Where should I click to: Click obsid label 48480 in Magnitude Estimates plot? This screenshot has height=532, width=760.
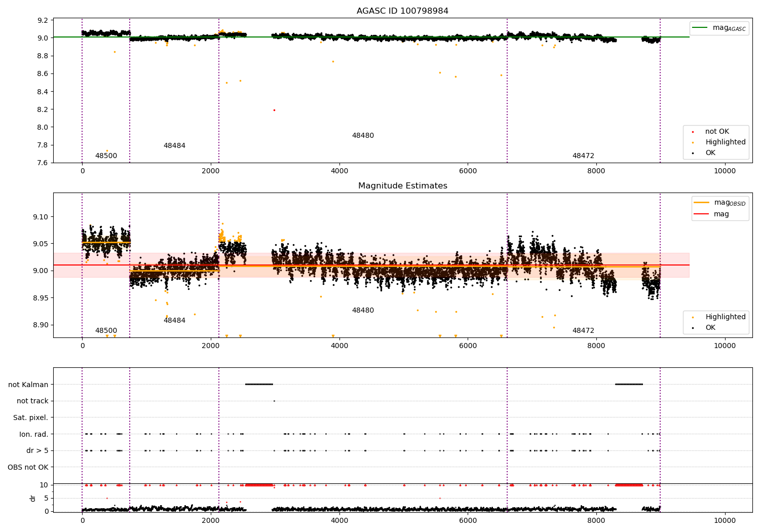[x=363, y=310]
